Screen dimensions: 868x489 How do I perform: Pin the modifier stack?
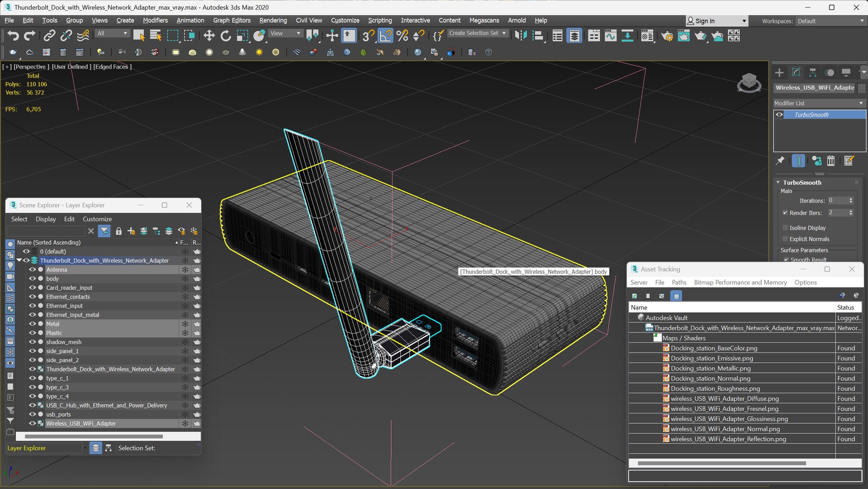(780, 161)
